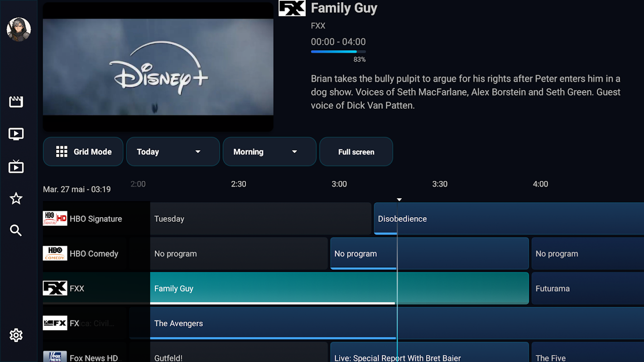Select the HBO Signature channel name
Image resolution: width=644 pixels, height=362 pixels.
[96, 219]
